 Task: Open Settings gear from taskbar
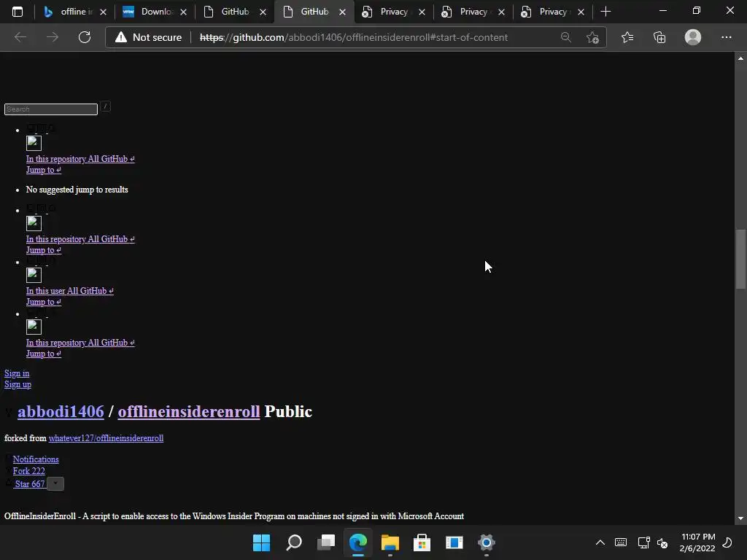(487, 542)
